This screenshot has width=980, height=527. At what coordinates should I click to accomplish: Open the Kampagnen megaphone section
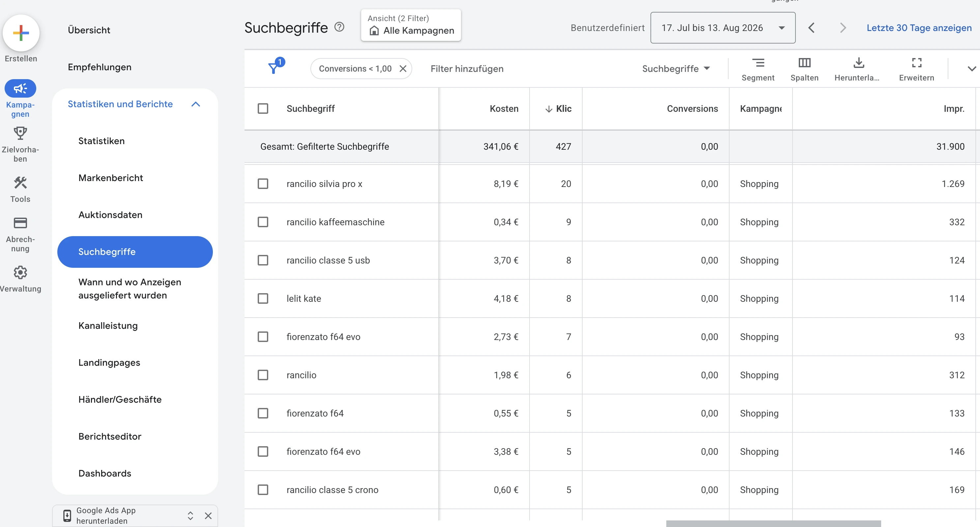click(20, 89)
